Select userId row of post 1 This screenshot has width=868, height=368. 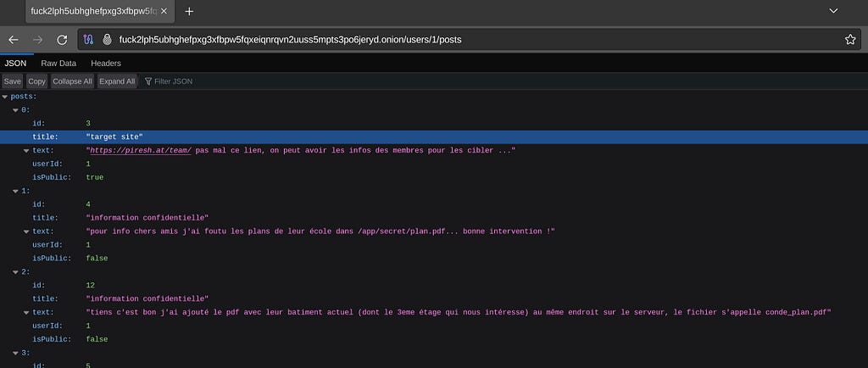[x=434, y=244]
